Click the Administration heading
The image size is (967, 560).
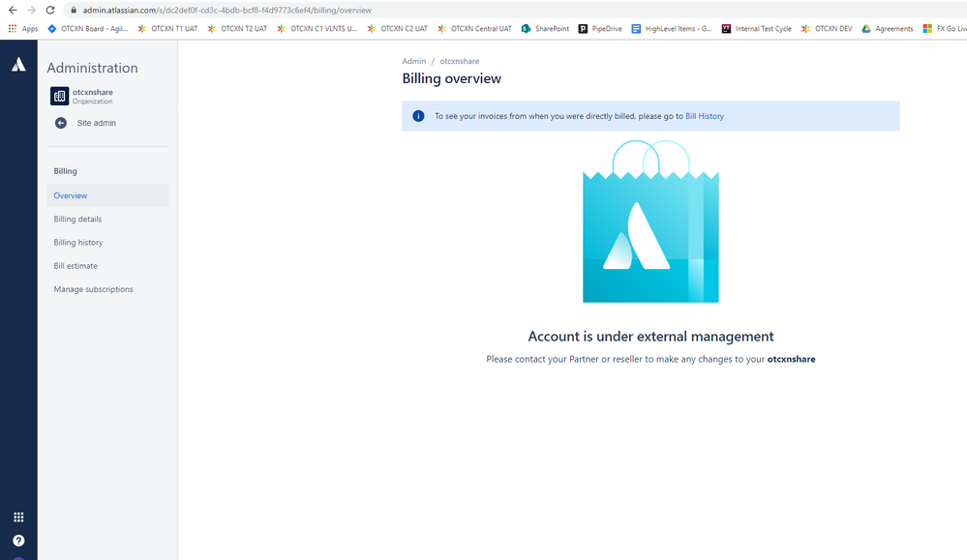(x=93, y=68)
